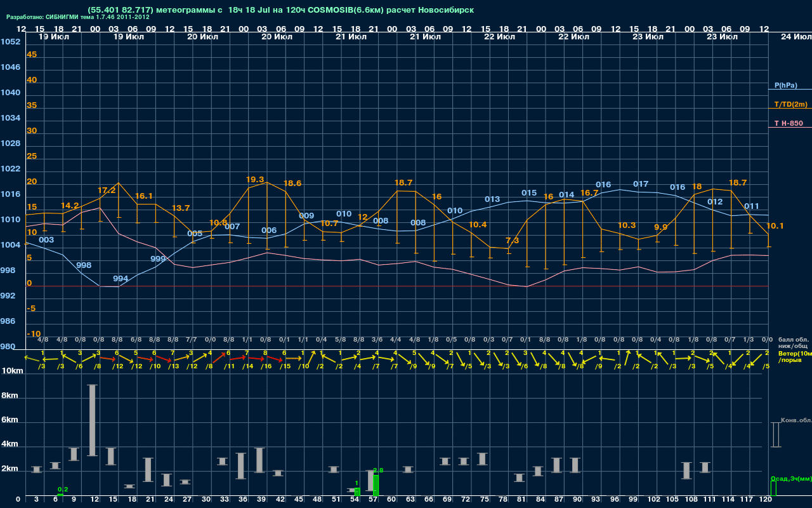Select the red wind arrow with gust /13
This screenshot has width=812, height=508.
(x=164, y=359)
